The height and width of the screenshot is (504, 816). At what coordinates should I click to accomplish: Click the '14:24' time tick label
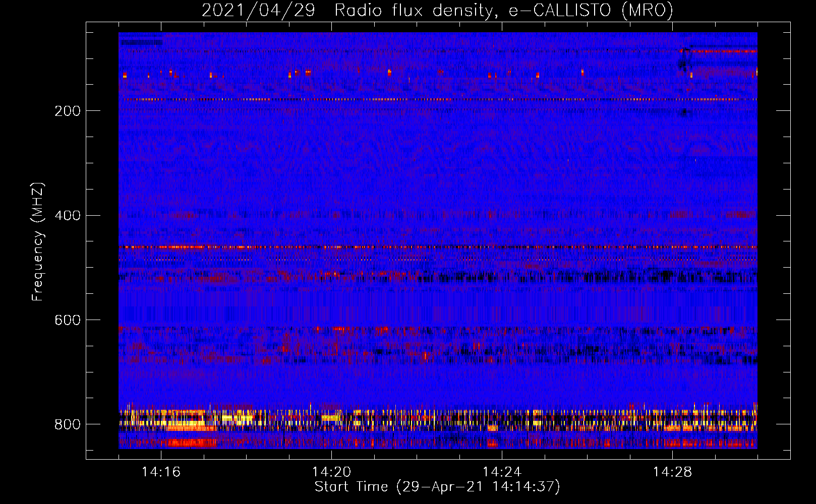click(502, 472)
